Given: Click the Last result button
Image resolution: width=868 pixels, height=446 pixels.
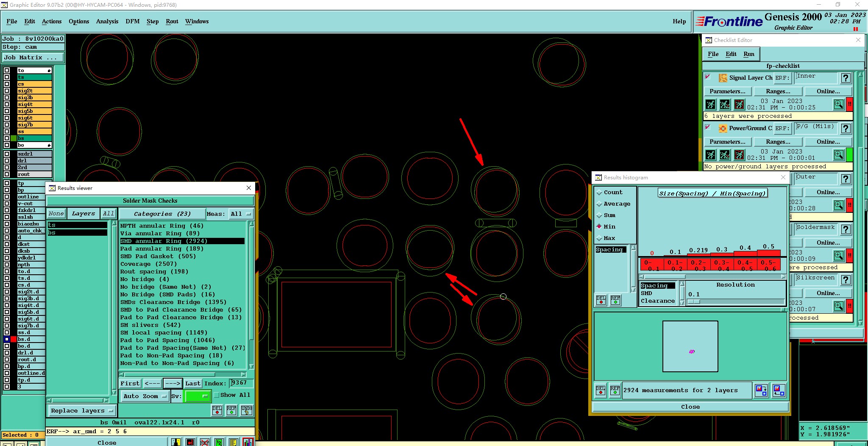Looking at the screenshot, I should (193, 383).
